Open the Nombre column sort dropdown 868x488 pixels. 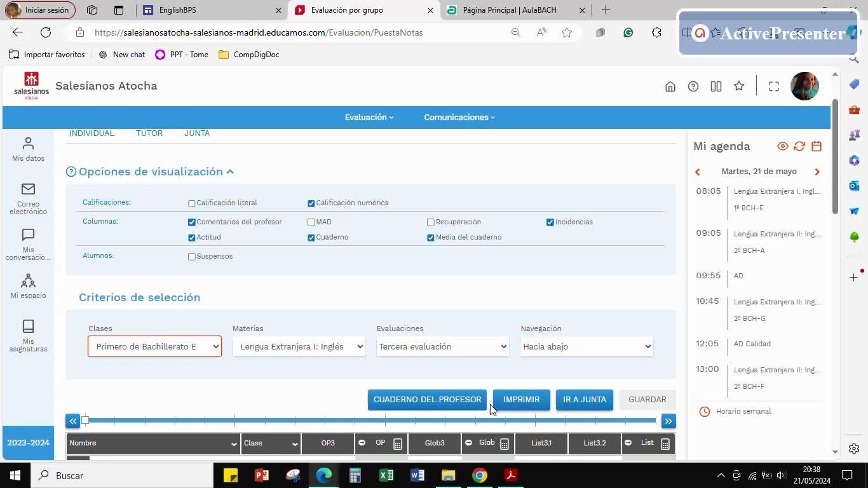pos(234,444)
